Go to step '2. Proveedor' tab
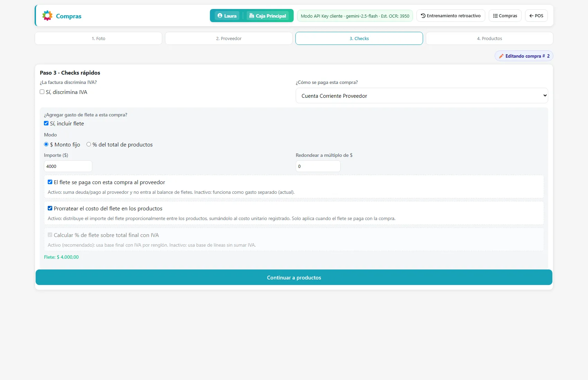Viewport: 588px width, 380px height. point(229,38)
